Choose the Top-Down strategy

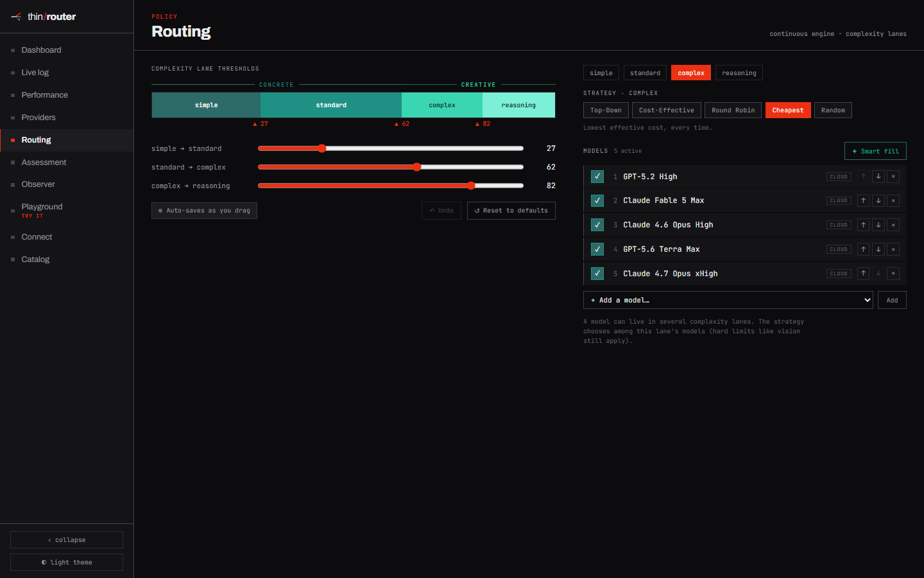[606, 110]
